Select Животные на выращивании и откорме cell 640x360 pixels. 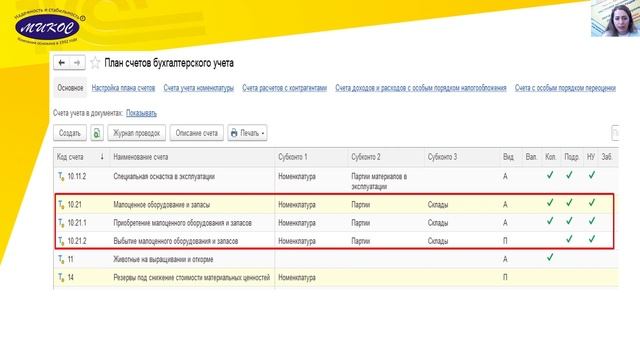163,260
